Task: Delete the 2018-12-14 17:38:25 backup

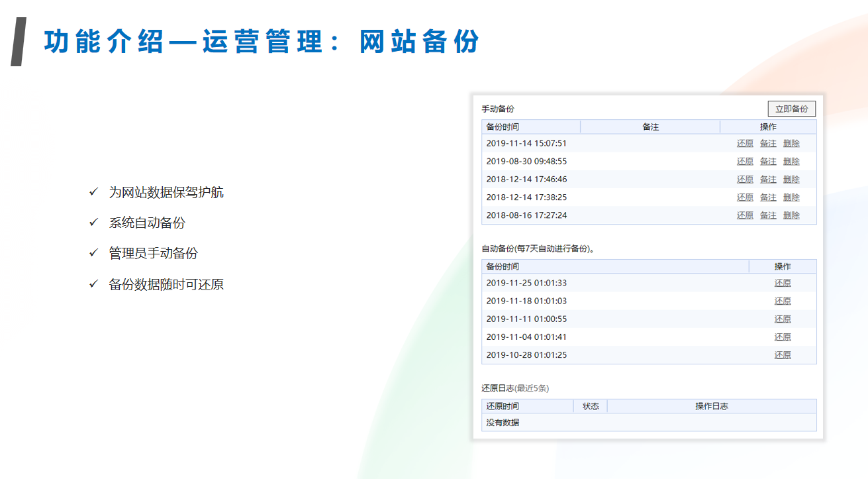Action: (x=791, y=197)
